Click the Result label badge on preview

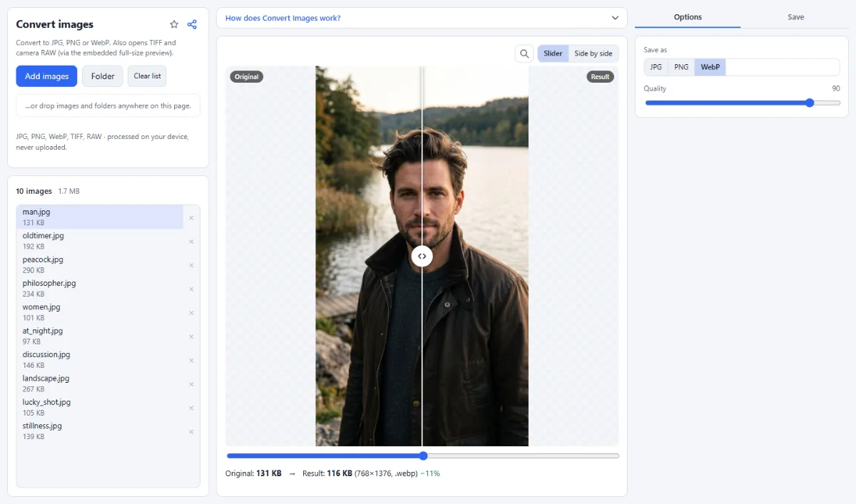coord(601,76)
